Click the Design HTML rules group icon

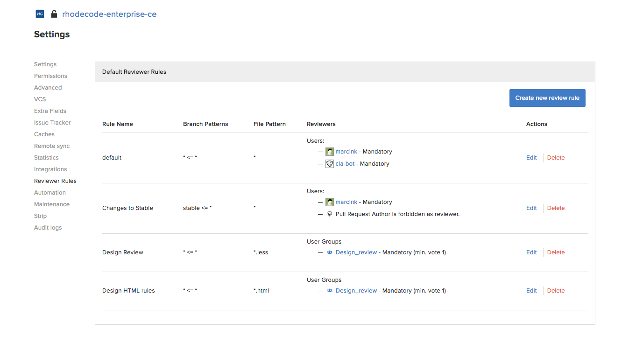pyautogui.click(x=330, y=291)
